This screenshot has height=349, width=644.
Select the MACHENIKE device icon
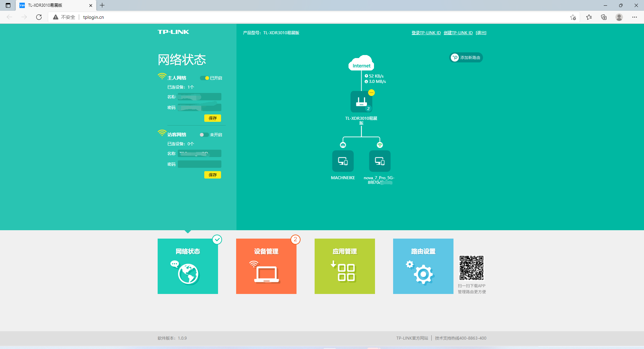343,161
